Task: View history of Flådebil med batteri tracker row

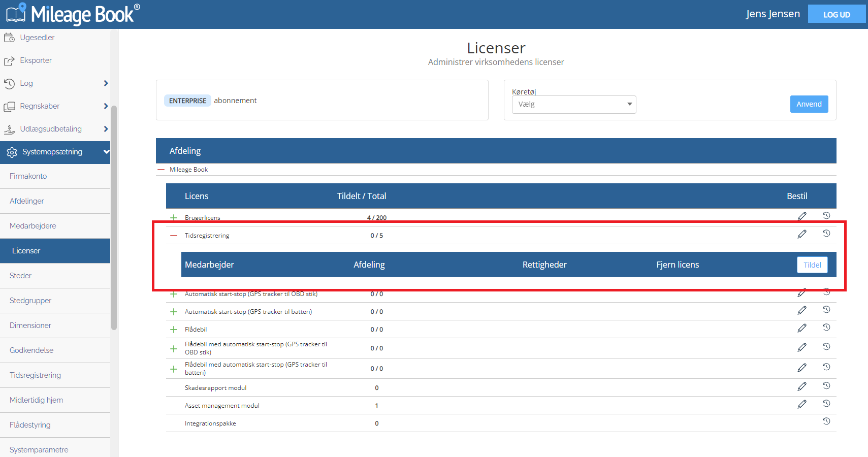Action: coord(826,367)
